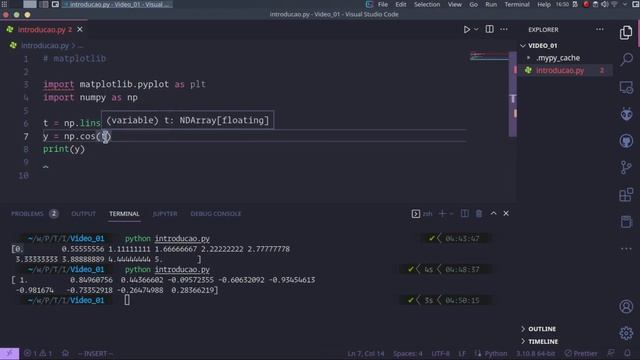Close the bottom panel

point(506,213)
